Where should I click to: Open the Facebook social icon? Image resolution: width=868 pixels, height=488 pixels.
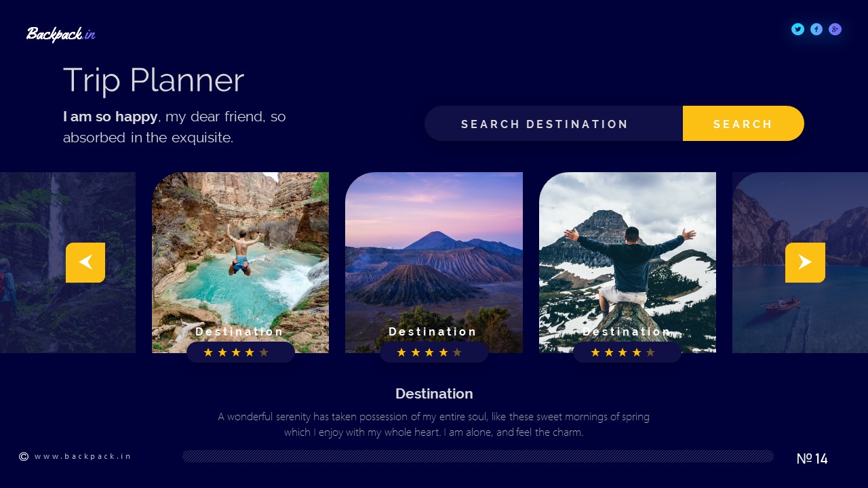point(816,29)
